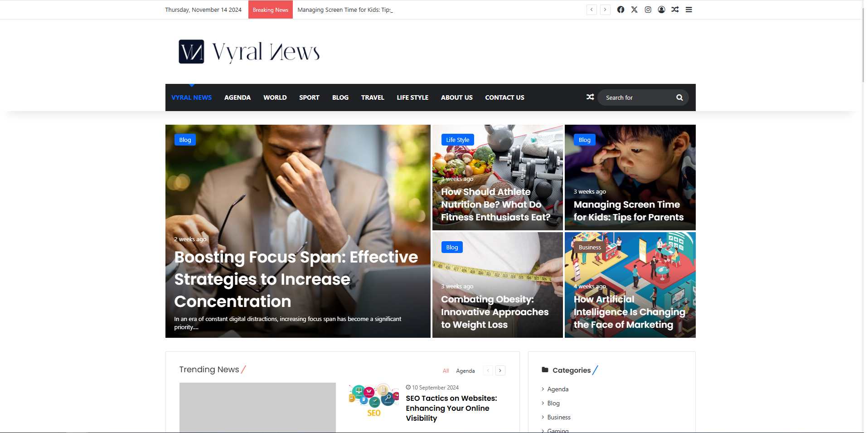The height and width of the screenshot is (433, 868).
Task: Open Managing Screen Time for Kids thumbnail
Action: [630, 177]
